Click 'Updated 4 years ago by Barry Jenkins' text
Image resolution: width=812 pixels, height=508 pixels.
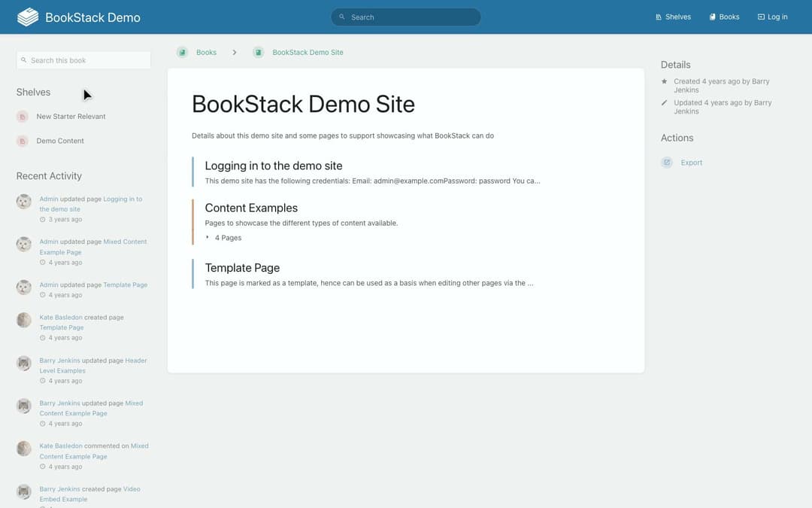(723, 107)
